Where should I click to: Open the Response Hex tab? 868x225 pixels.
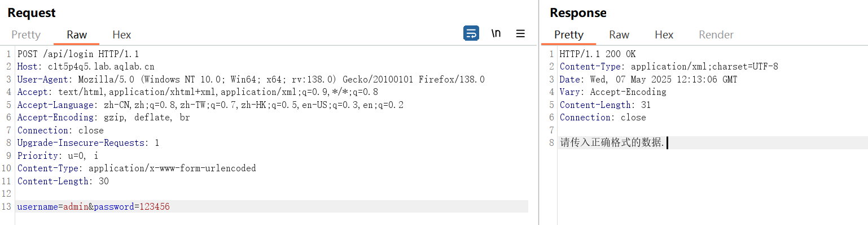click(x=664, y=35)
